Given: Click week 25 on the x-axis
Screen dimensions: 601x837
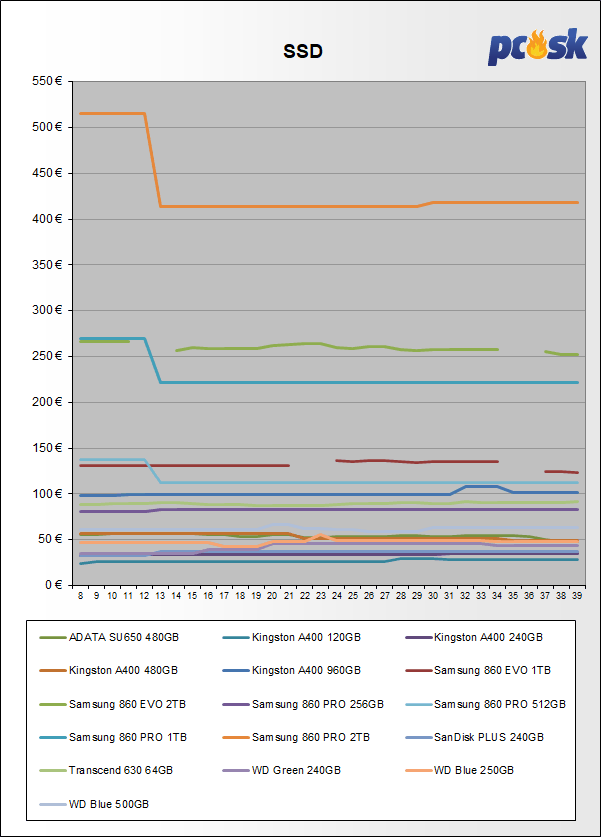Looking at the screenshot, I should [x=353, y=596].
